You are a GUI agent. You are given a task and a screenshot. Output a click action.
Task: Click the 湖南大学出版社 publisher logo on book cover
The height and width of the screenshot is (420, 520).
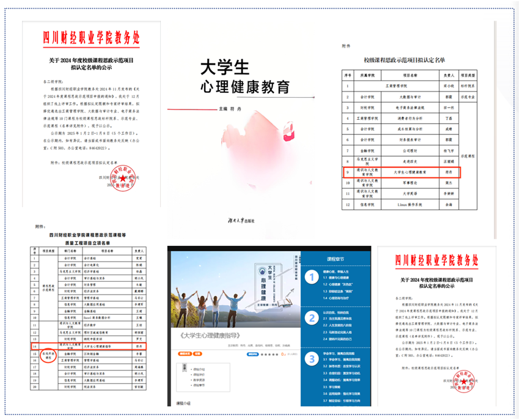coord(241,221)
